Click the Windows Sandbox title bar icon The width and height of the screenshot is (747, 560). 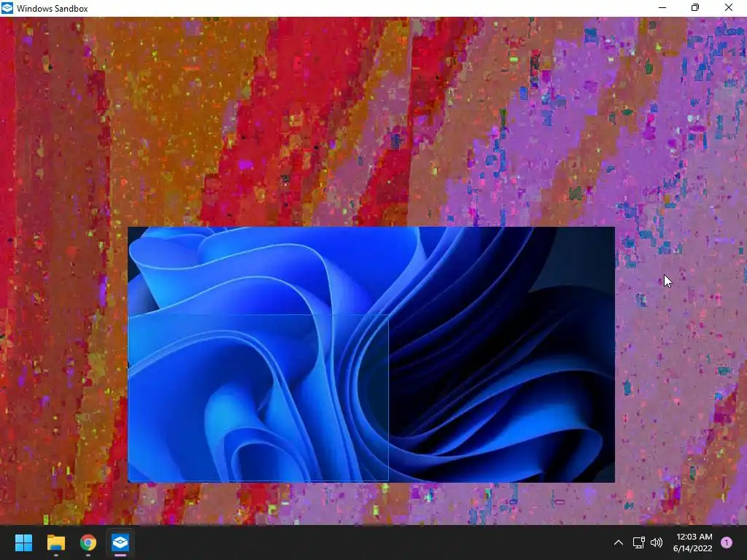(x=7, y=8)
